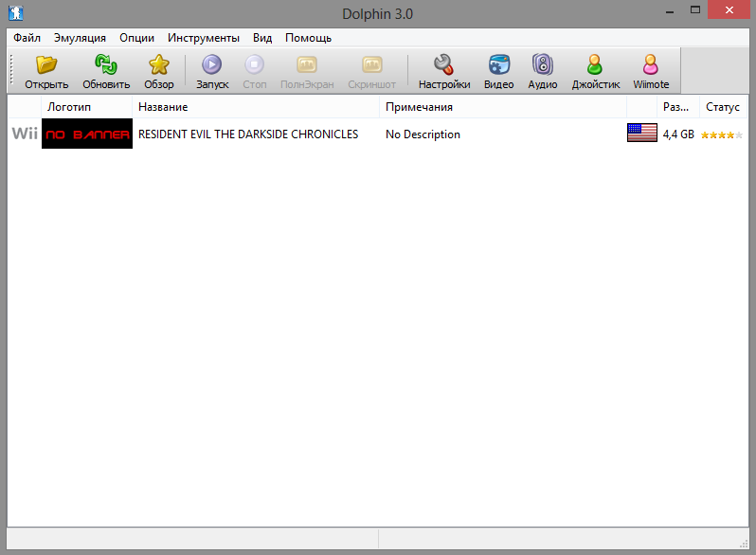Open the Файл menu
756x555 pixels.
[x=27, y=38]
